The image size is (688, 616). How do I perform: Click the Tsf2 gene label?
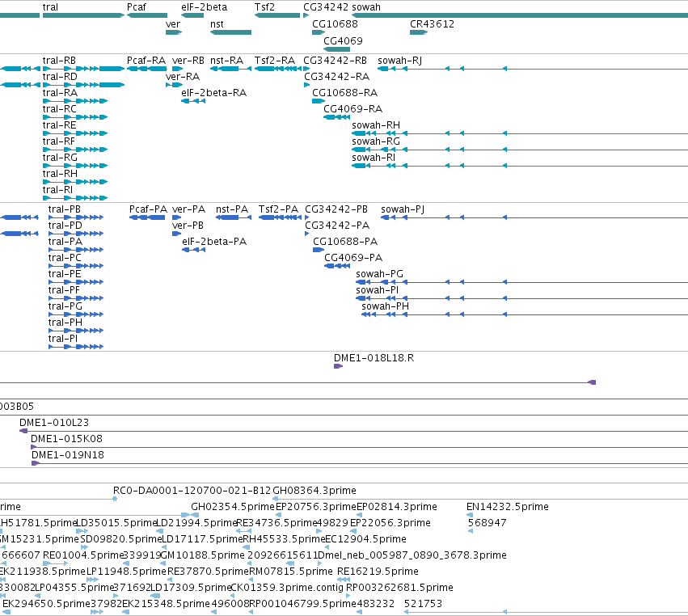pyautogui.click(x=264, y=7)
